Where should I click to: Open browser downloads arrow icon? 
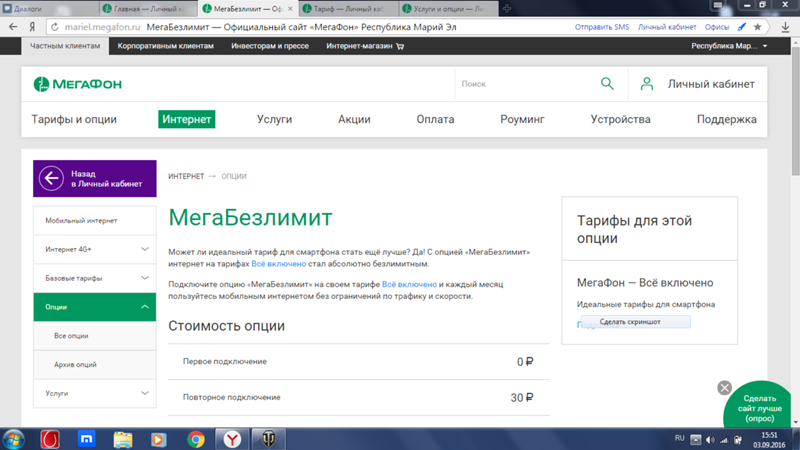tap(785, 27)
